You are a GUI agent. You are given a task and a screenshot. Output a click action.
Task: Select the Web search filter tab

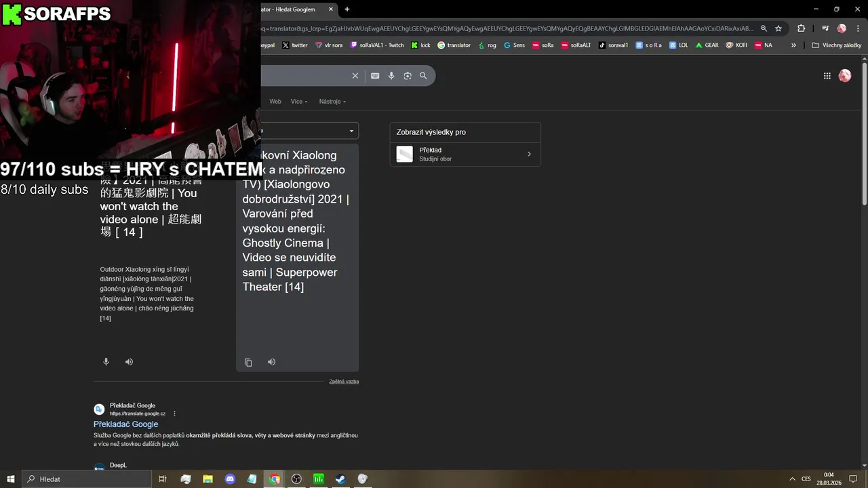(x=275, y=102)
